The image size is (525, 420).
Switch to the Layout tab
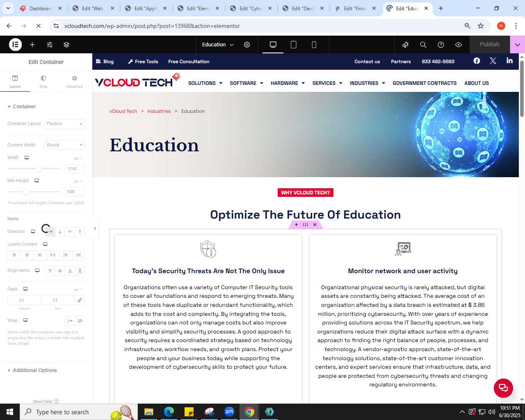(15, 82)
